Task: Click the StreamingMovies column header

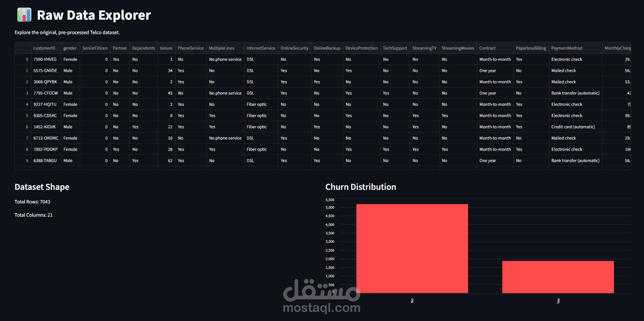Action: tap(458, 48)
